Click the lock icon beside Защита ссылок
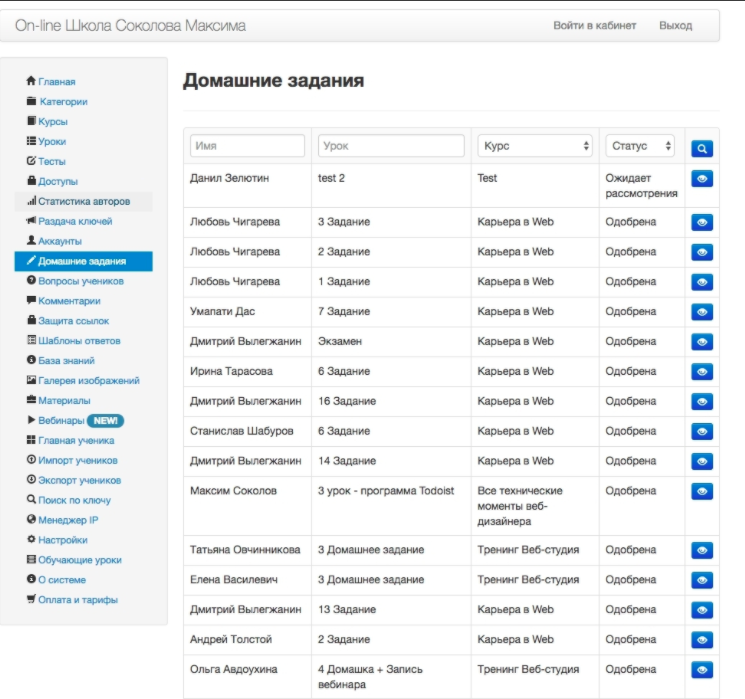Viewport: 745px width, 699px height. 31,320
